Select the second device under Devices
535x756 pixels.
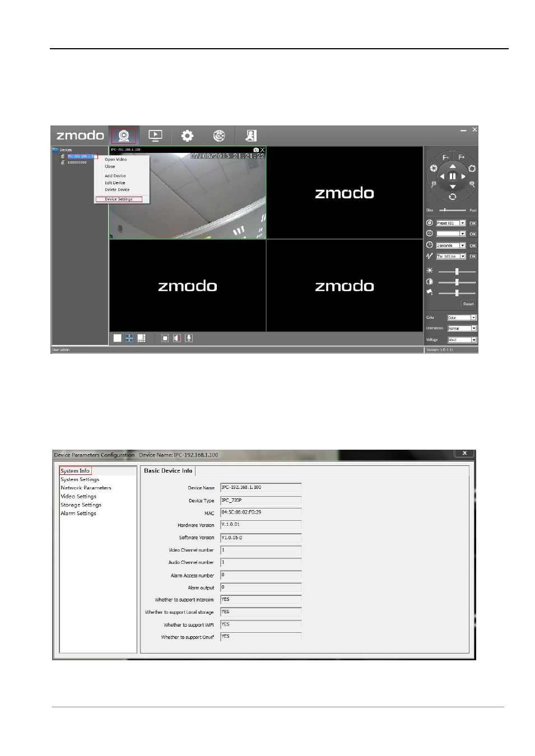[77, 162]
